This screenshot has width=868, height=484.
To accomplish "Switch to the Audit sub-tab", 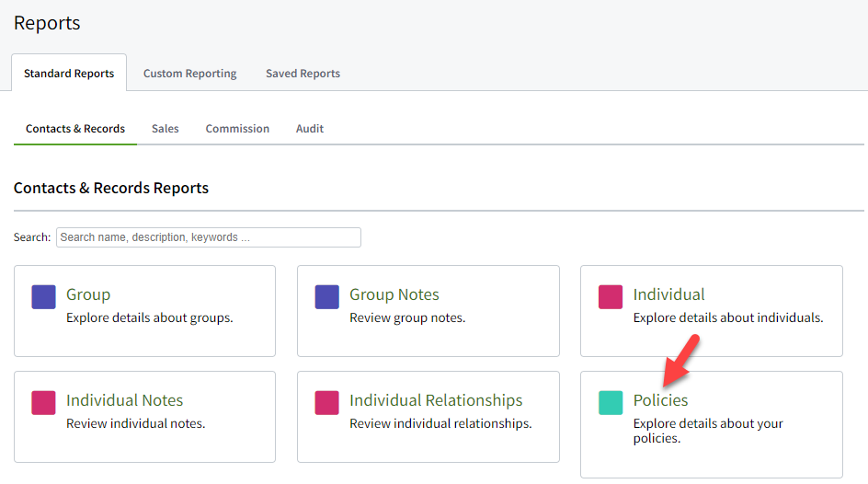I will [310, 129].
